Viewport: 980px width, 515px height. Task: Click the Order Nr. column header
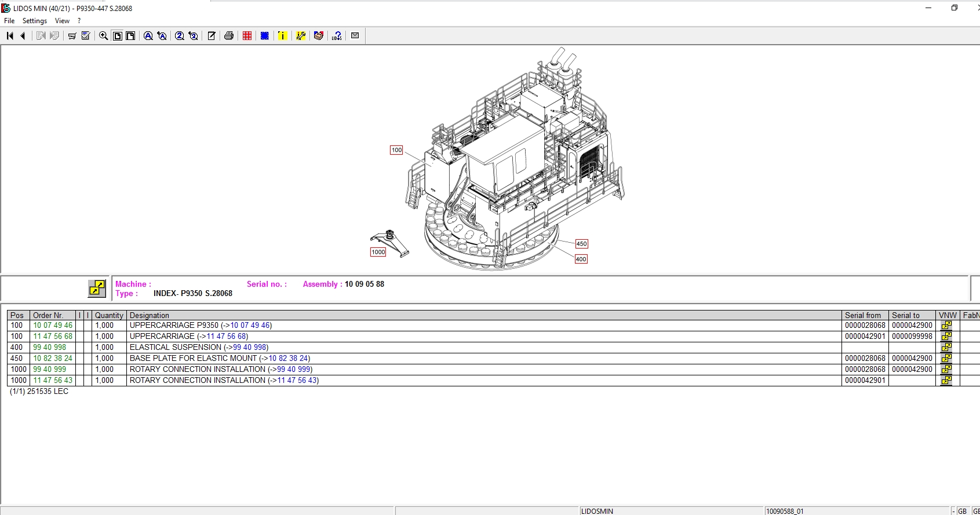(x=53, y=315)
